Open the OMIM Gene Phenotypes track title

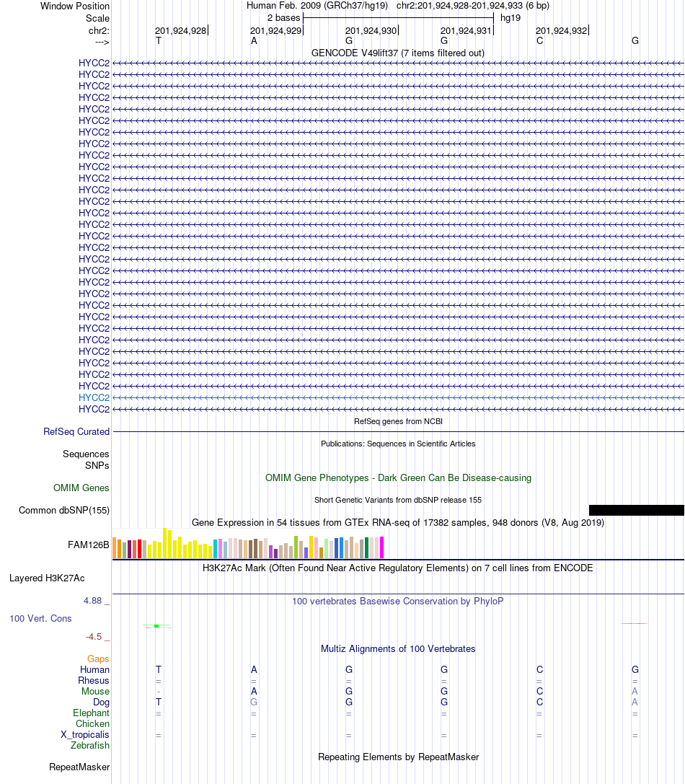(398, 477)
